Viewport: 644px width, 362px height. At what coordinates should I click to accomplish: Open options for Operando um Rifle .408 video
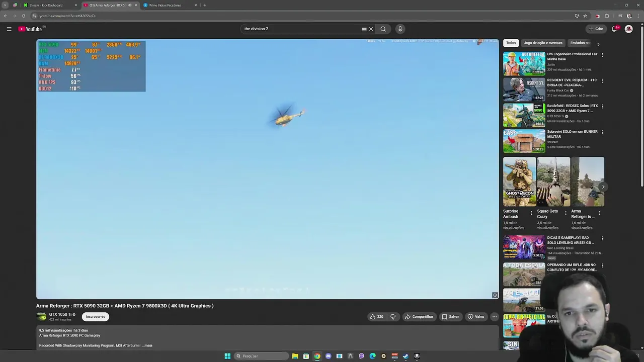click(602, 265)
